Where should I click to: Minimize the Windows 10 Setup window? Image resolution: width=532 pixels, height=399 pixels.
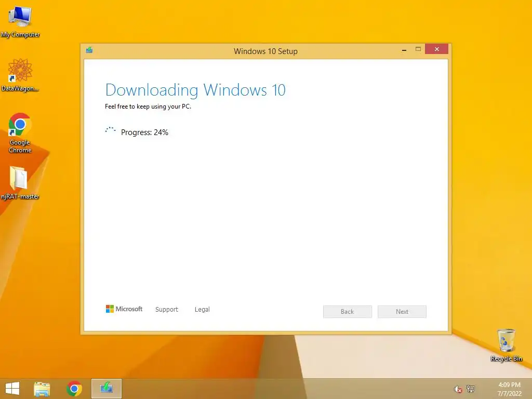(x=404, y=49)
